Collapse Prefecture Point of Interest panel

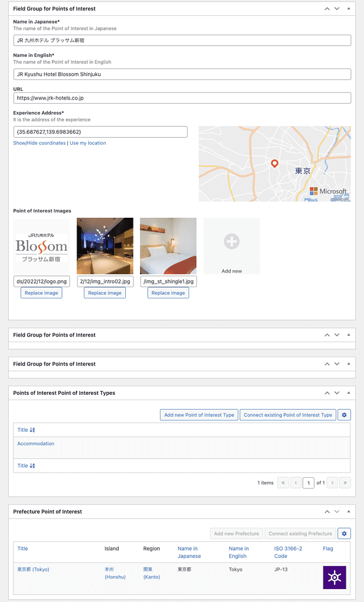(x=348, y=511)
